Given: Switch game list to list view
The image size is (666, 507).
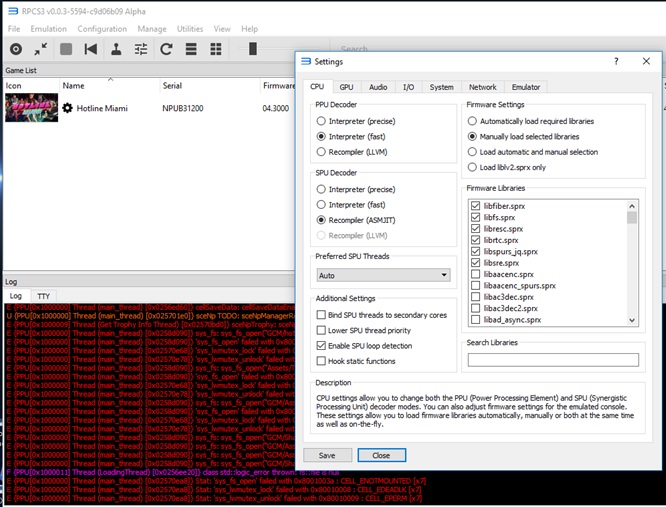Looking at the screenshot, I should pos(191,49).
